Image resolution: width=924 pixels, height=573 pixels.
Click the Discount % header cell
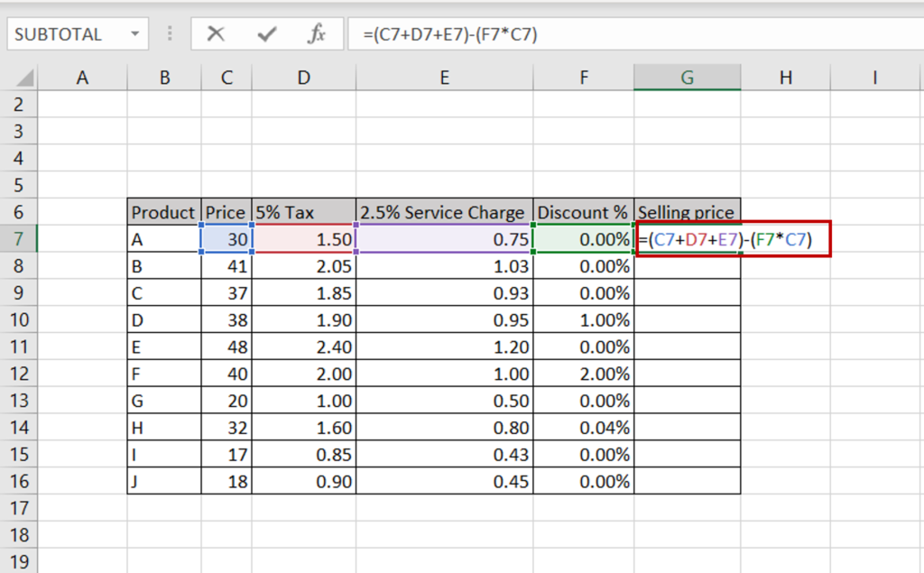tap(584, 212)
